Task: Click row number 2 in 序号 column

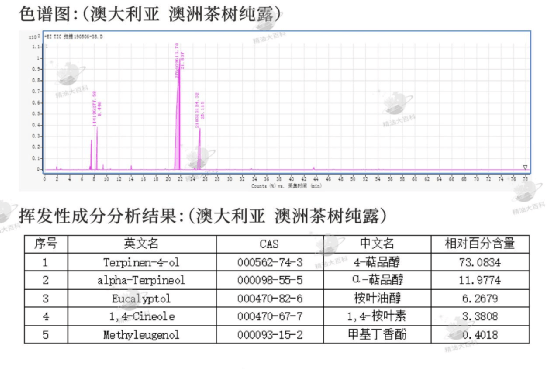Action: [x=45, y=280]
